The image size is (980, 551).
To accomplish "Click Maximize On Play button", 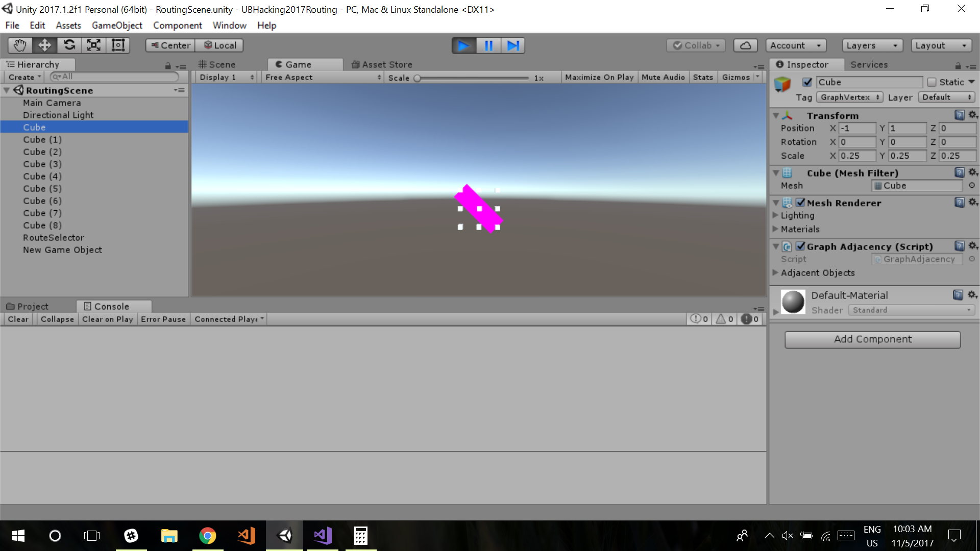I will tap(599, 77).
